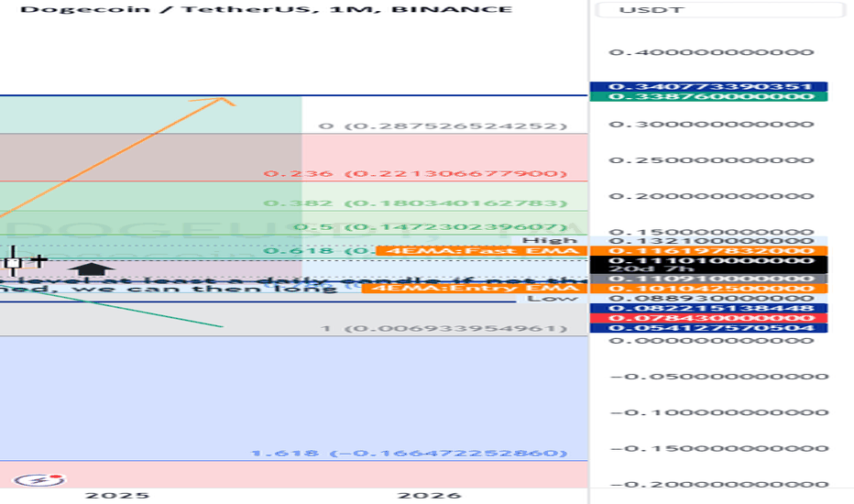Click the 0.400000000000 price scale label
The width and height of the screenshot is (854, 504).
coord(711,52)
